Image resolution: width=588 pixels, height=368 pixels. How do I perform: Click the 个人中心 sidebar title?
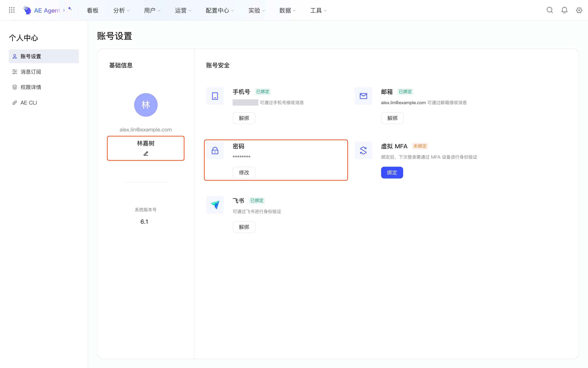click(24, 38)
